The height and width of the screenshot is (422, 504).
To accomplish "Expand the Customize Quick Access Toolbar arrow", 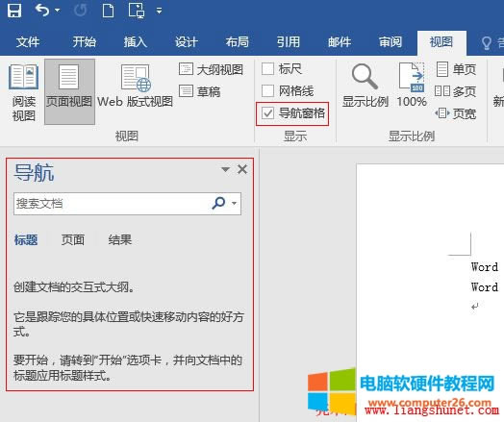I will coord(159,11).
